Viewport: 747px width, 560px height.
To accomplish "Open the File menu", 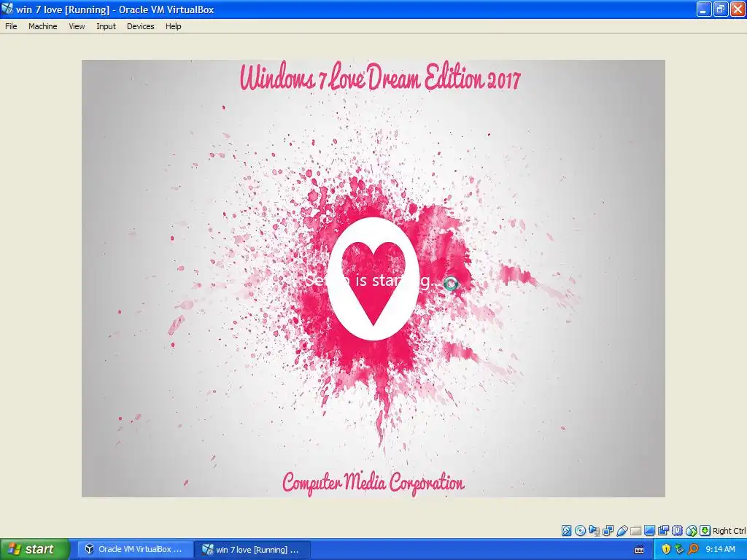I will (11, 26).
